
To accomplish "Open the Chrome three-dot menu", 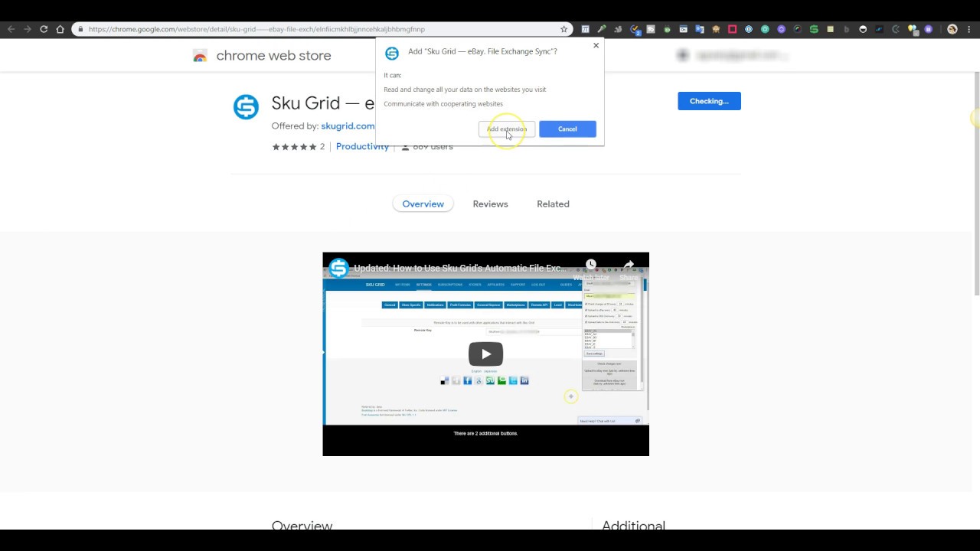I will (x=969, y=29).
